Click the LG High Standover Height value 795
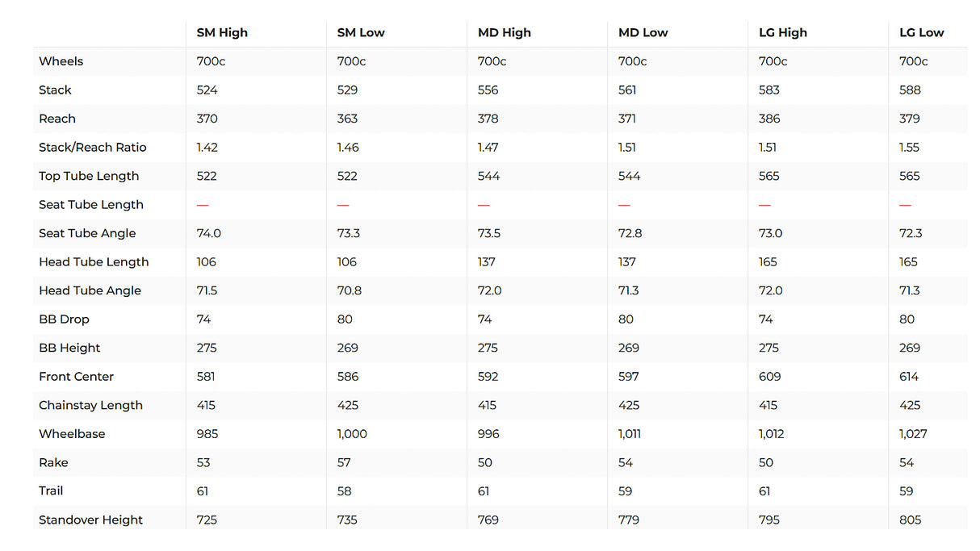The image size is (980, 551). click(x=769, y=520)
